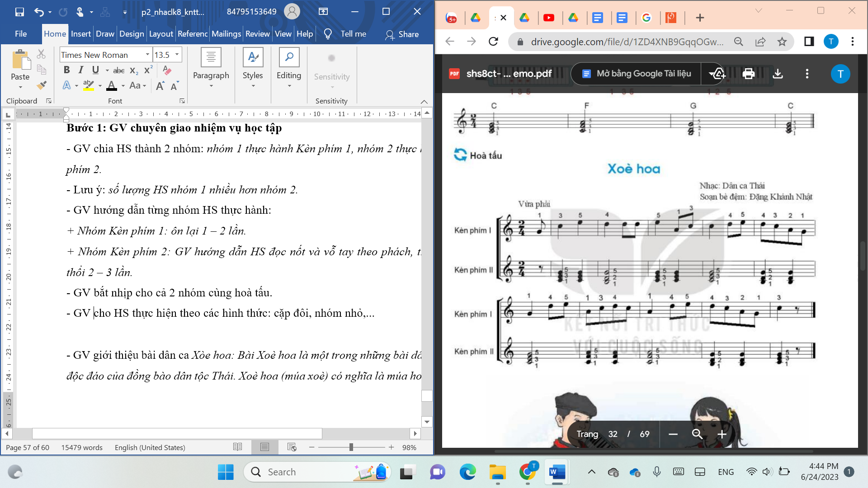This screenshot has width=868, height=488.
Task: Switch to Print Layout view in status bar
Action: click(265, 447)
